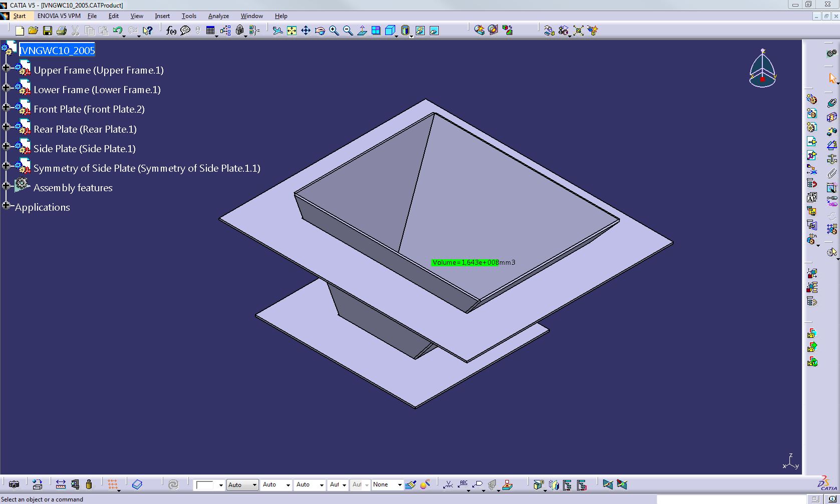
Task: Click the Copy icon in top toolbar
Action: coord(89,31)
